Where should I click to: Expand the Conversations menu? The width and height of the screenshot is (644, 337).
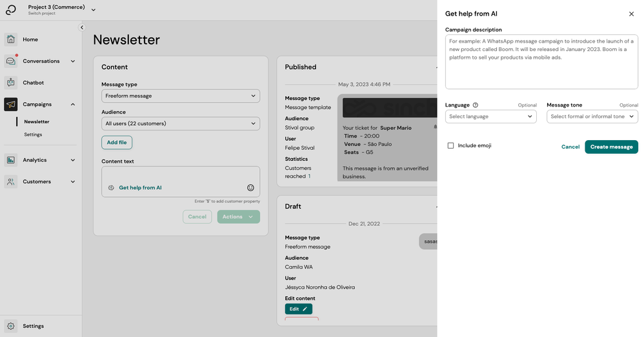[x=40, y=61]
